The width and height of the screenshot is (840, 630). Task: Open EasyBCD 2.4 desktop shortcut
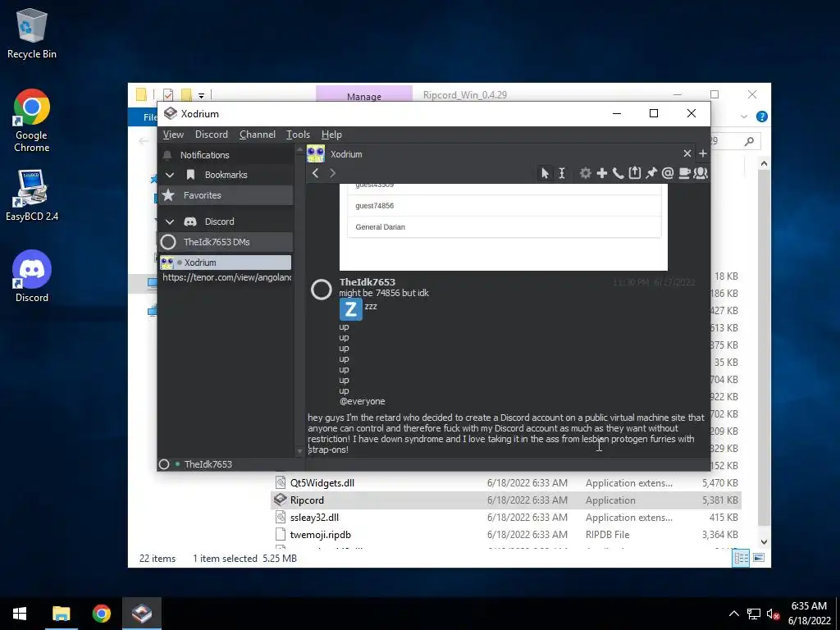coord(32,195)
